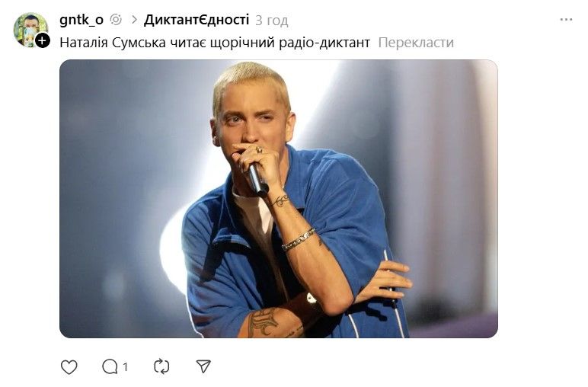Click the name Наталія Сумська in caption
The width and height of the screenshot is (588, 387).
click(x=113, y=43)
